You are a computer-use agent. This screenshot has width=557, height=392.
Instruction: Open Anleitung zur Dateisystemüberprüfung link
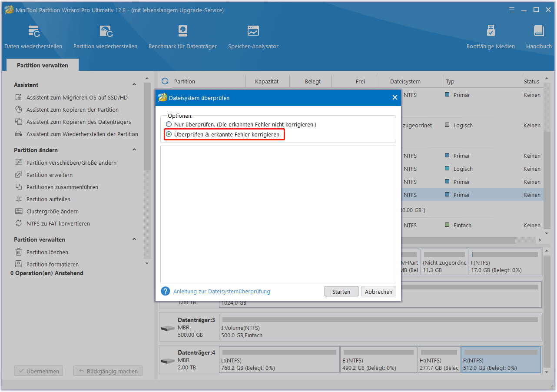[x=222, y=292]
